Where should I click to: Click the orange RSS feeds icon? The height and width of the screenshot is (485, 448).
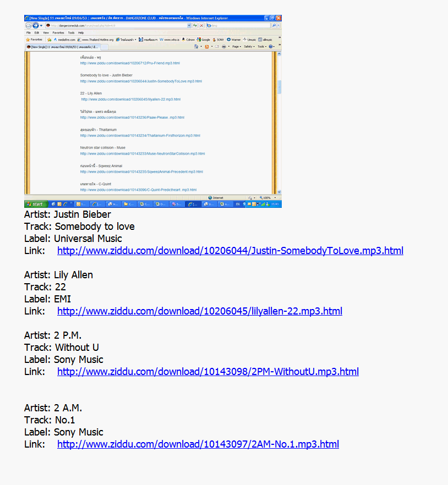pyautogui.click(x=207, y=47)
